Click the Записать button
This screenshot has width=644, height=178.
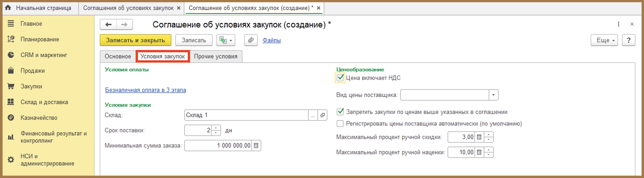pyautogui.click(x=194, y=40)
